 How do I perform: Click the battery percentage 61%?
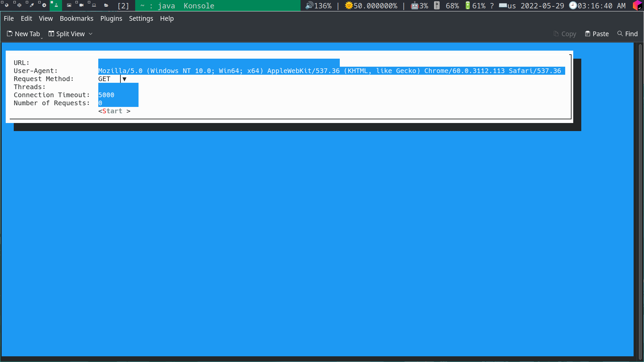[479, 6]
